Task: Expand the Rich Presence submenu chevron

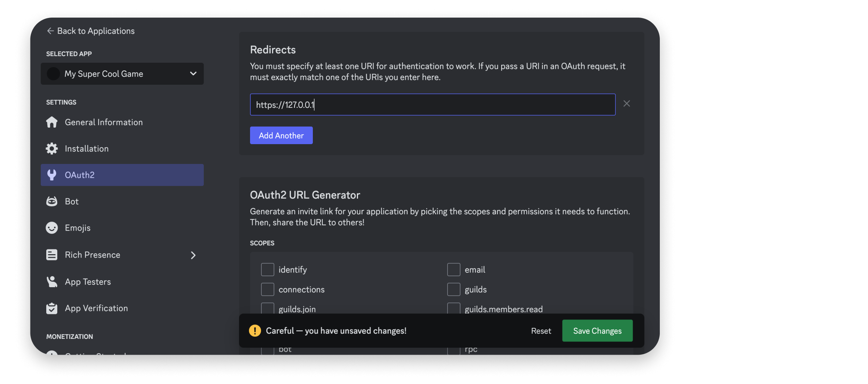Action: 193,255
